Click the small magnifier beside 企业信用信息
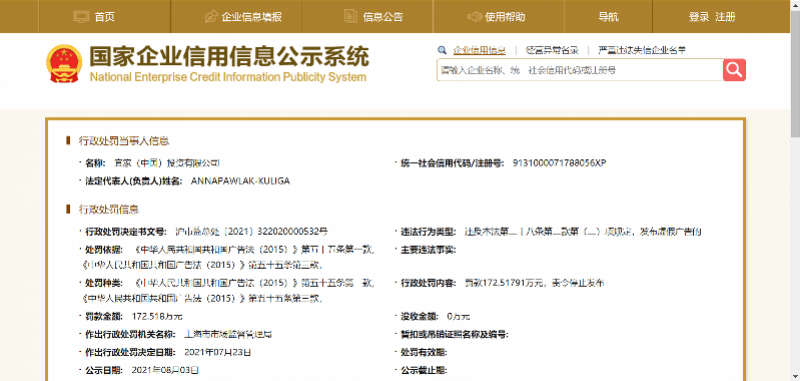800x381 pixels. [442, 50]
